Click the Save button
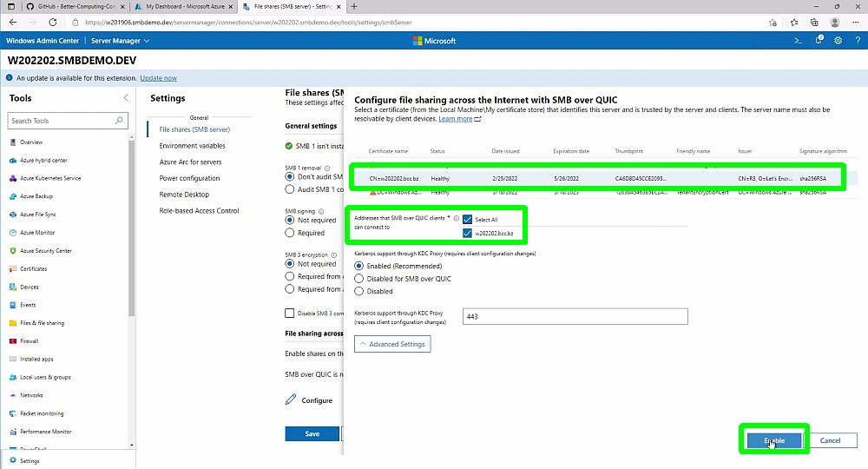Screen dimensions: 868x469 312,434
